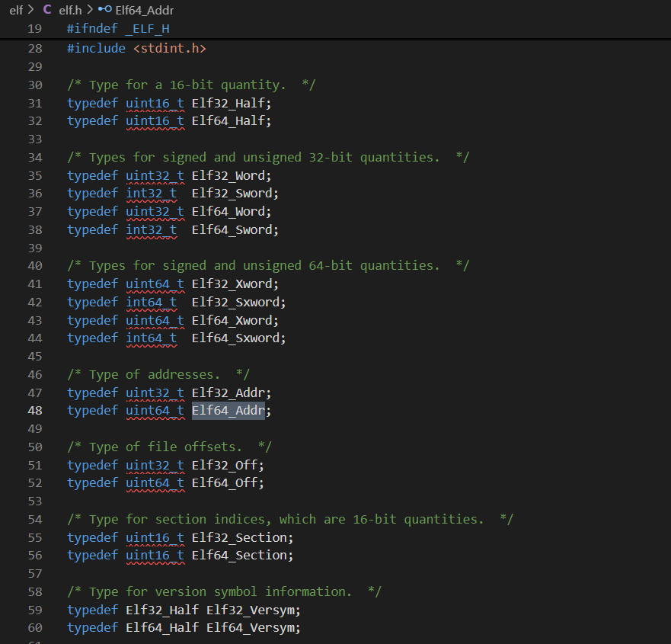The height and width of the screenshot is (644, 671).
Task: Click chevron separator after elf breadcrumb
Action: click(x=30, y=10)
